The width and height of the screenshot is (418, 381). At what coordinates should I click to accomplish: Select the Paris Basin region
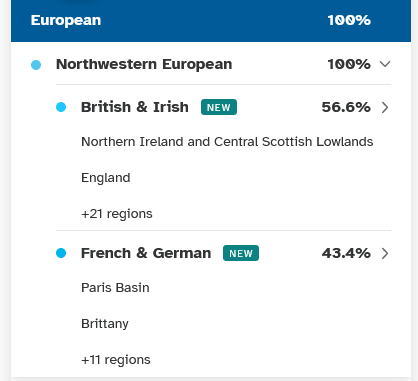115,288
